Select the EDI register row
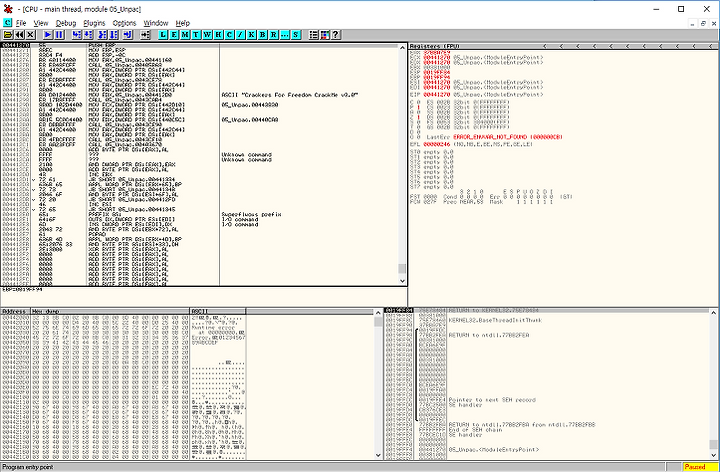Viewport: 720px width, 472px height. pyautogui.click(x=476, y=87)
